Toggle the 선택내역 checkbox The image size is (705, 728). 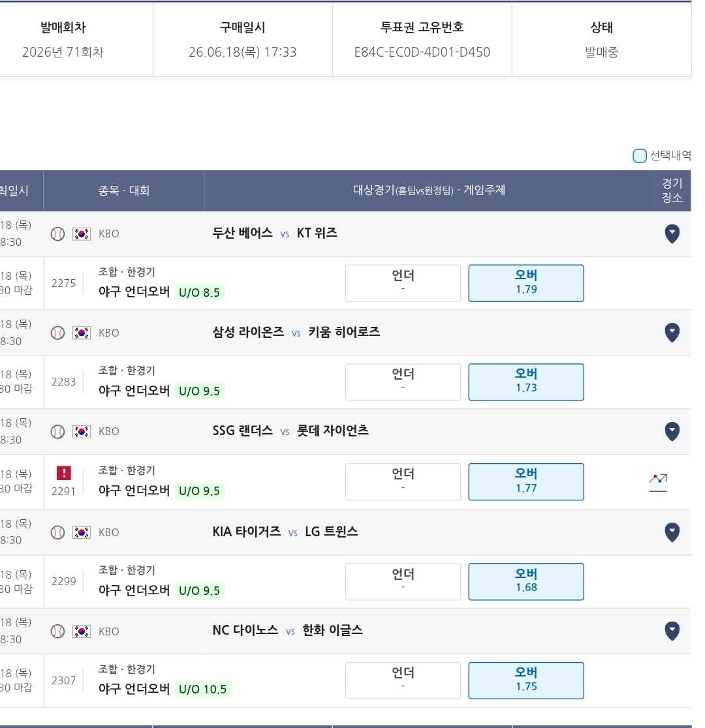point(640,155)
